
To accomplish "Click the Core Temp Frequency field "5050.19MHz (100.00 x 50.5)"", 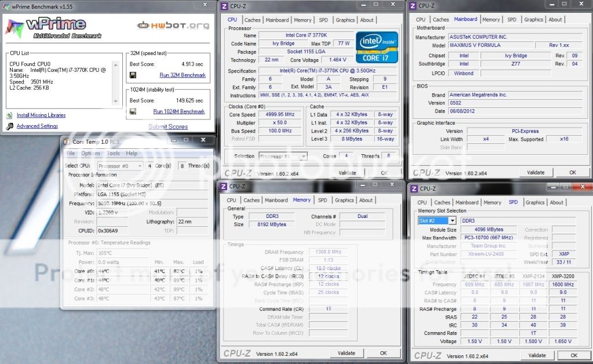I will [152, 203].
